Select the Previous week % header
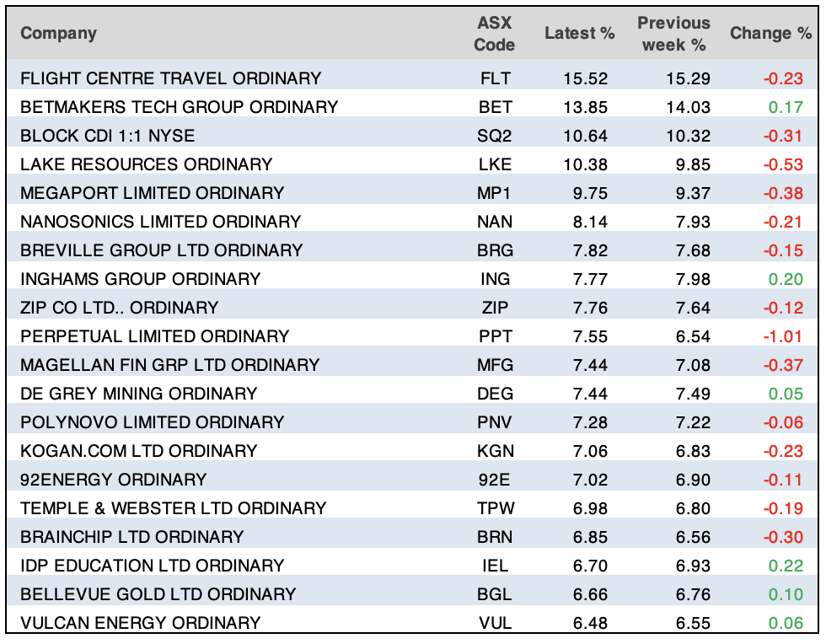826x644 pixels. tap(673, 34)
